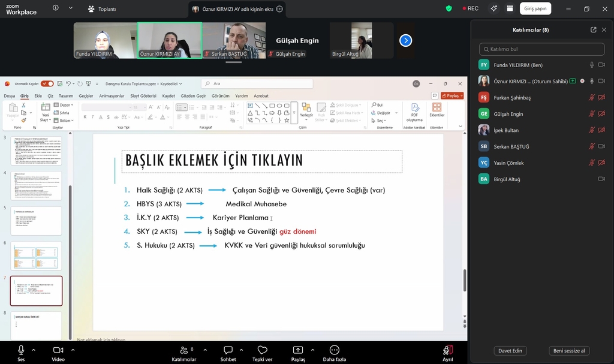Click the Tepki ver reactions heart icon
The height and width of the screenshot is (364, 614).
tap(262, 350)
